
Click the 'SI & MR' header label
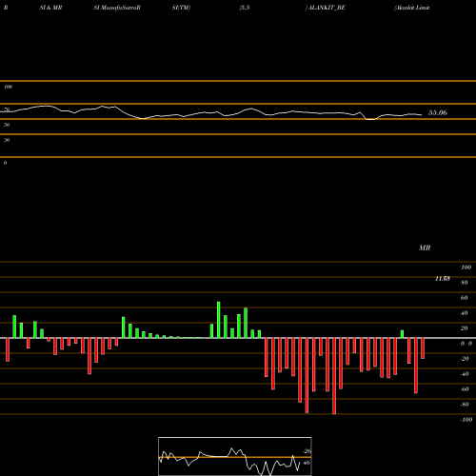[x=50, y=8]
